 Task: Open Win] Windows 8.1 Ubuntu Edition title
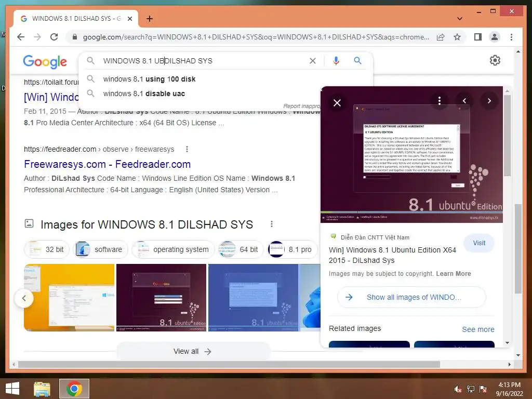point(392,255)
